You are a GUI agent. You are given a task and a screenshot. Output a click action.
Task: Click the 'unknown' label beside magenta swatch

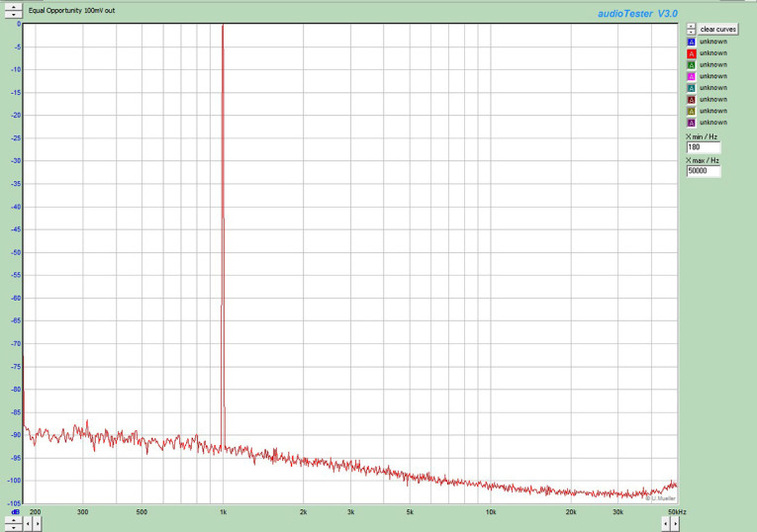pyautogui.click(x=713, y=76)
